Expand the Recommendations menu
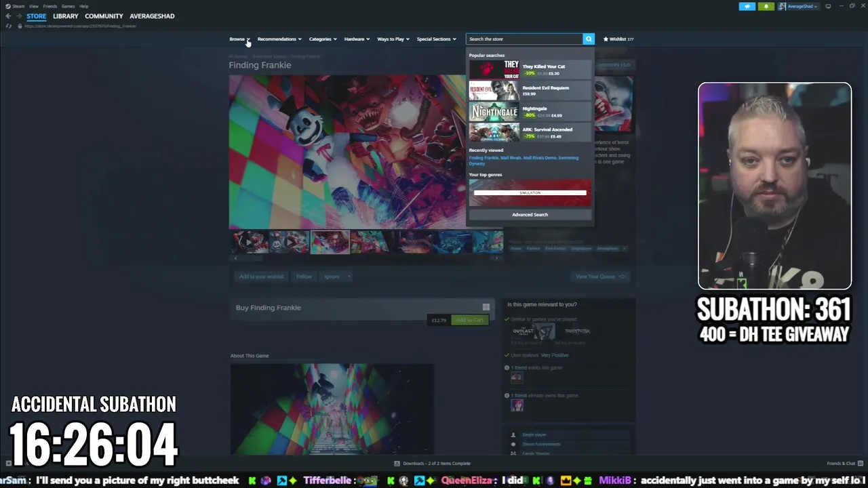The width and height of the screenshot is (868, 488). (x=279, y=39)
